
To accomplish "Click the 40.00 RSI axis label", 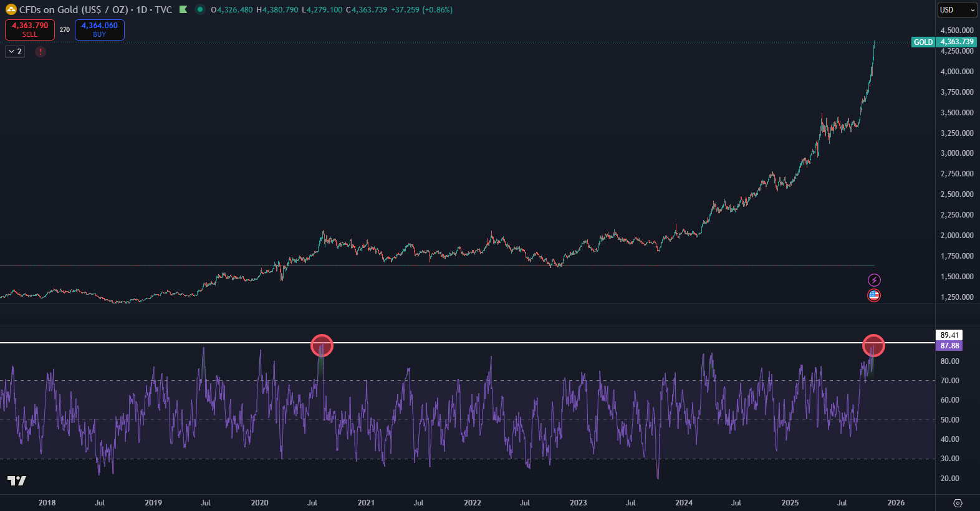I will pyautogui.click(x=950, y=439).
